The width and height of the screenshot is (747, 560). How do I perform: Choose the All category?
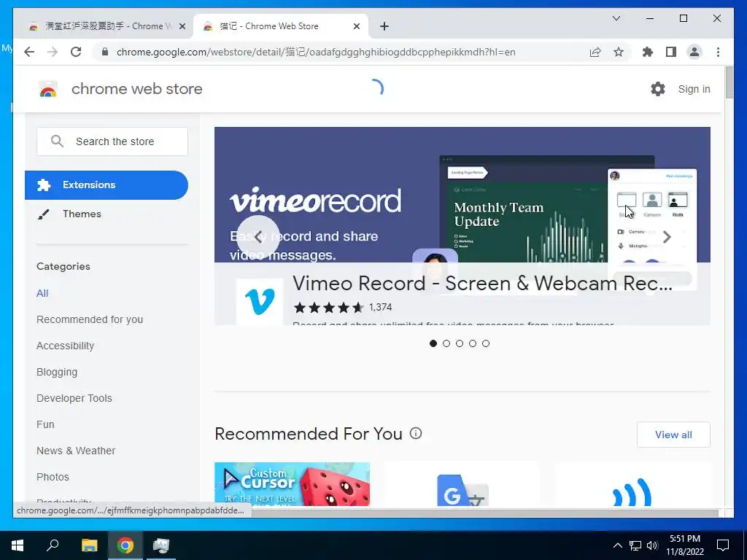pos(42,293)
